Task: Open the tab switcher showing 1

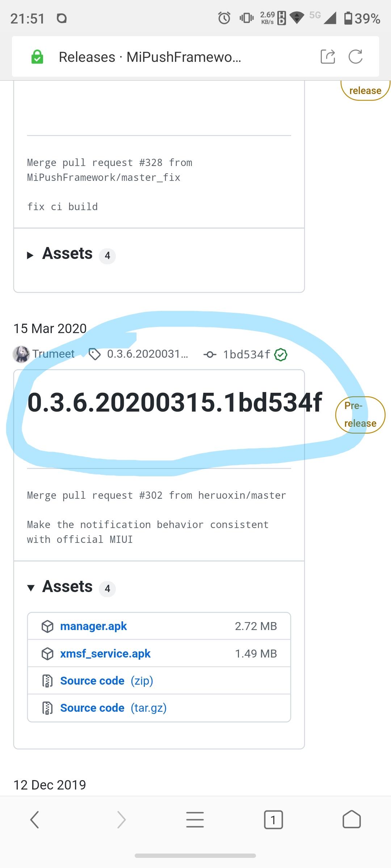Action: click(x=273, y=820)
